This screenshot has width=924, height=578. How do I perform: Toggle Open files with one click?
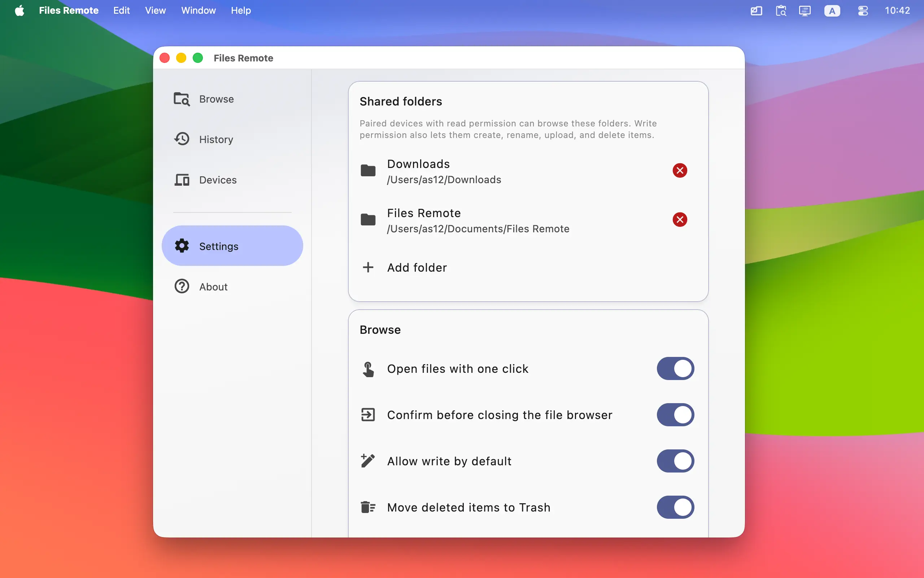[x=675, y=368]
